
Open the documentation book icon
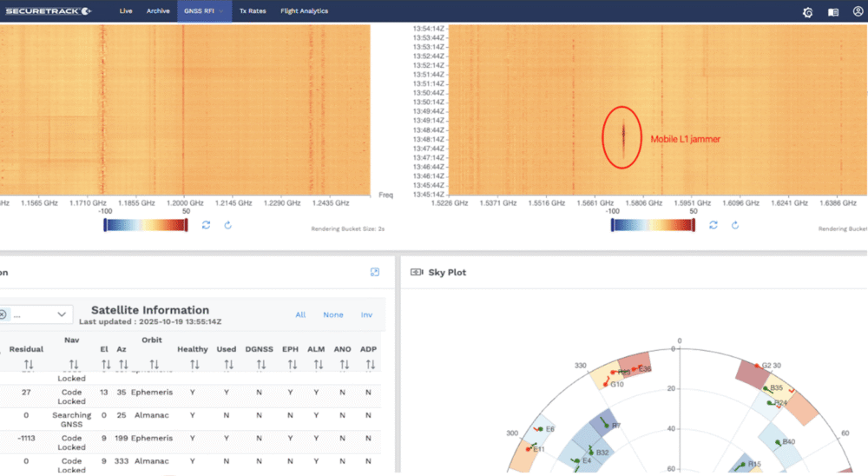[833, 12]
